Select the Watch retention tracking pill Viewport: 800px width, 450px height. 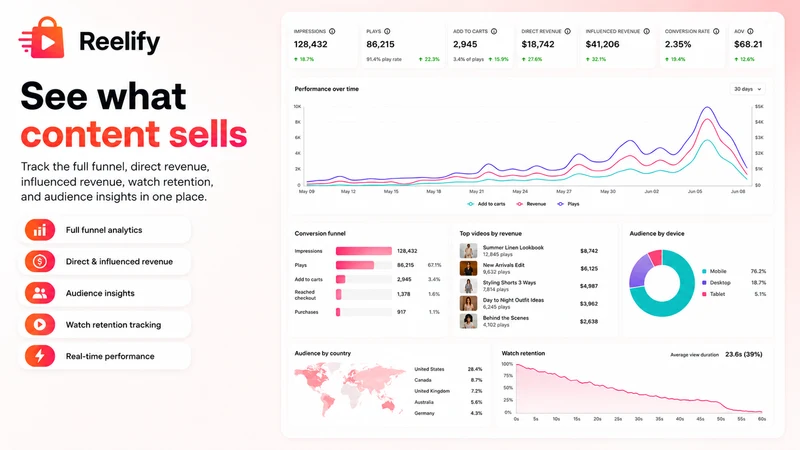pos(105,324)
